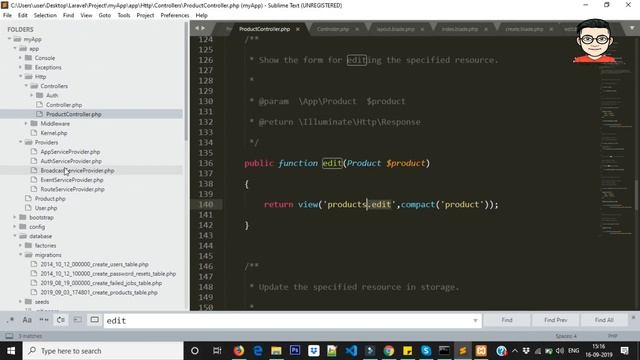Collapse the Controllers folder
Image resolution: width=640 pixels, height=360 pixels.
(26, 86)
